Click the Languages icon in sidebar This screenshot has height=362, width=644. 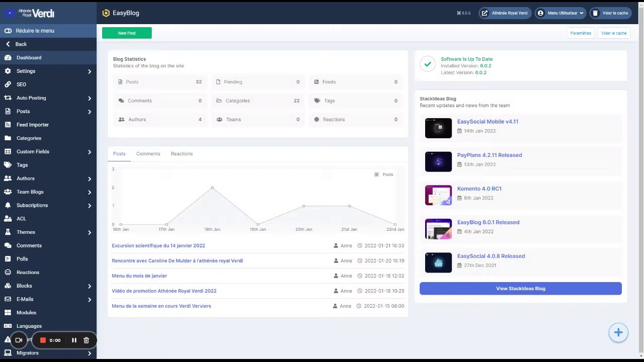(x=8, y=326)
